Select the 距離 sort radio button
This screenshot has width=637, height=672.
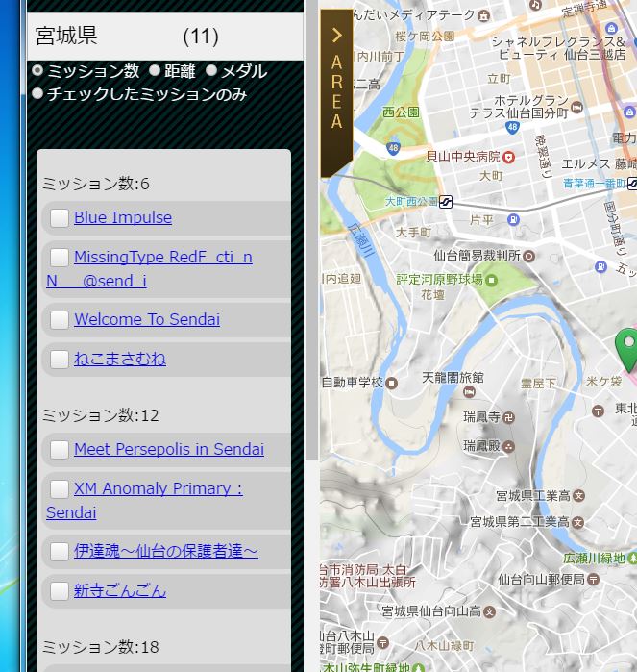155,70
